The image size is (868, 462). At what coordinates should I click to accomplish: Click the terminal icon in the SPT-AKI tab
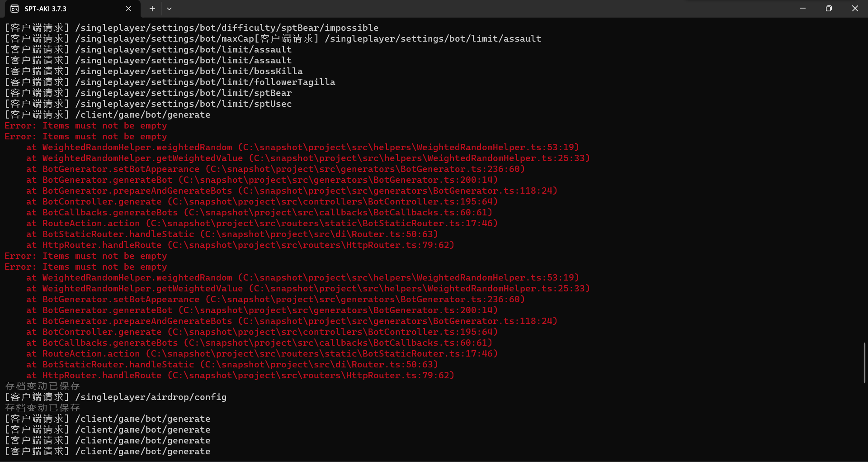point(14,9)
